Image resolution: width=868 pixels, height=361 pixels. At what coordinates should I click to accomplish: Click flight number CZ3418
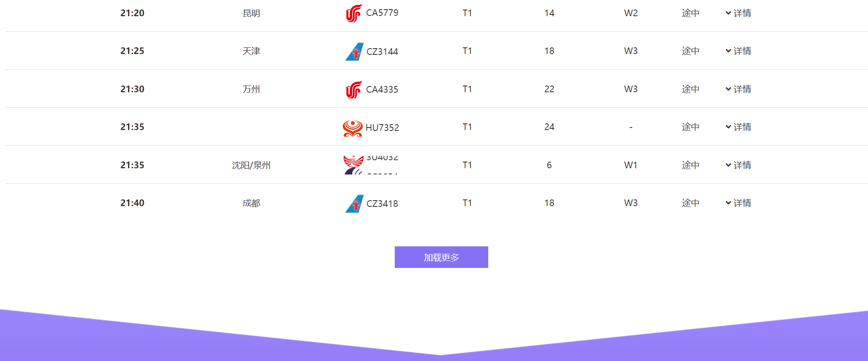382,204
